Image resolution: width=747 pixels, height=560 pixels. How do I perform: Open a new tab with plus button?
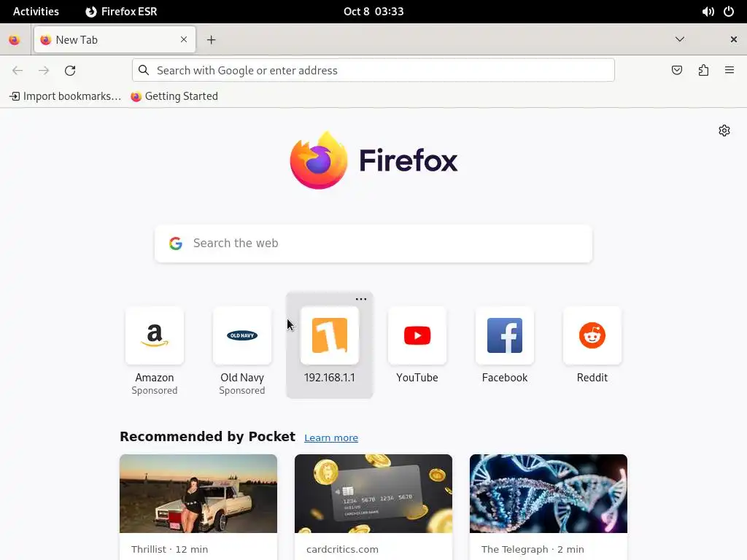click(211, 40)
